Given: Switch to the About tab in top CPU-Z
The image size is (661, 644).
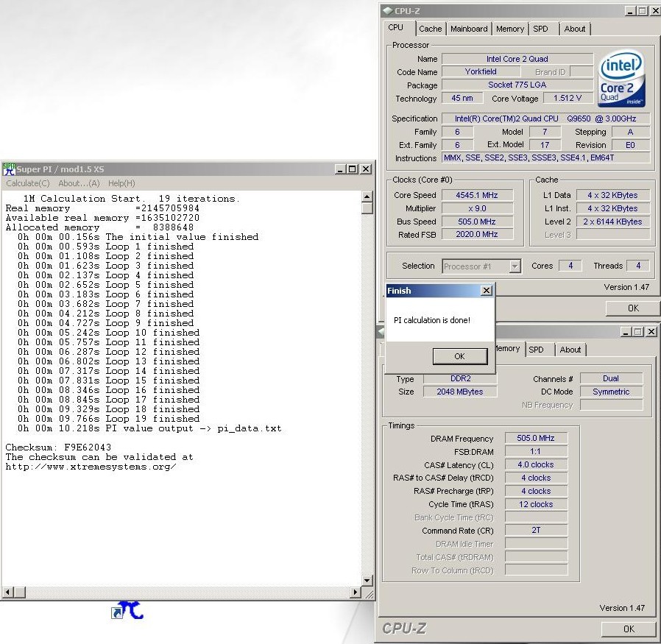Looking at the screenshot, I should point(575,29).
